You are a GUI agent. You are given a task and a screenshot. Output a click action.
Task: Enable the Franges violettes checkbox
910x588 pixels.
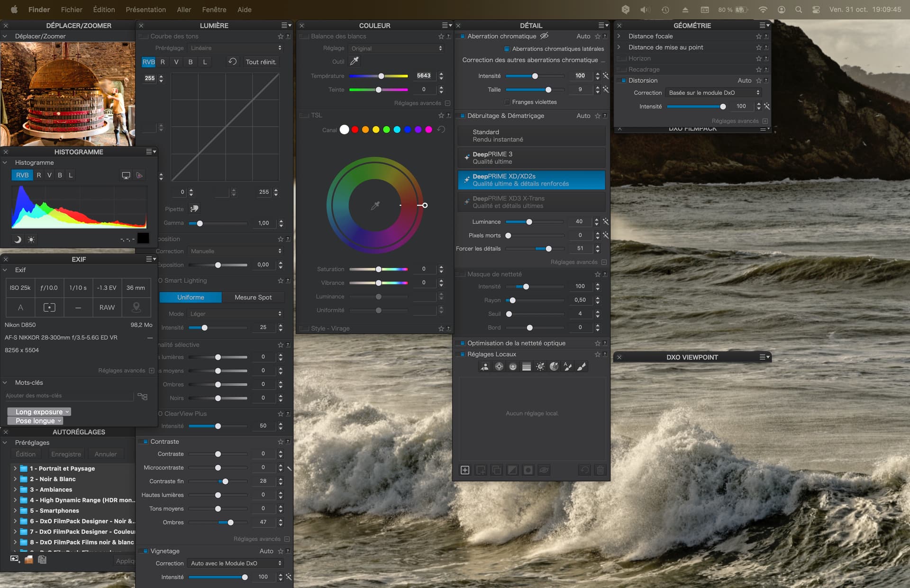[507, 102]
